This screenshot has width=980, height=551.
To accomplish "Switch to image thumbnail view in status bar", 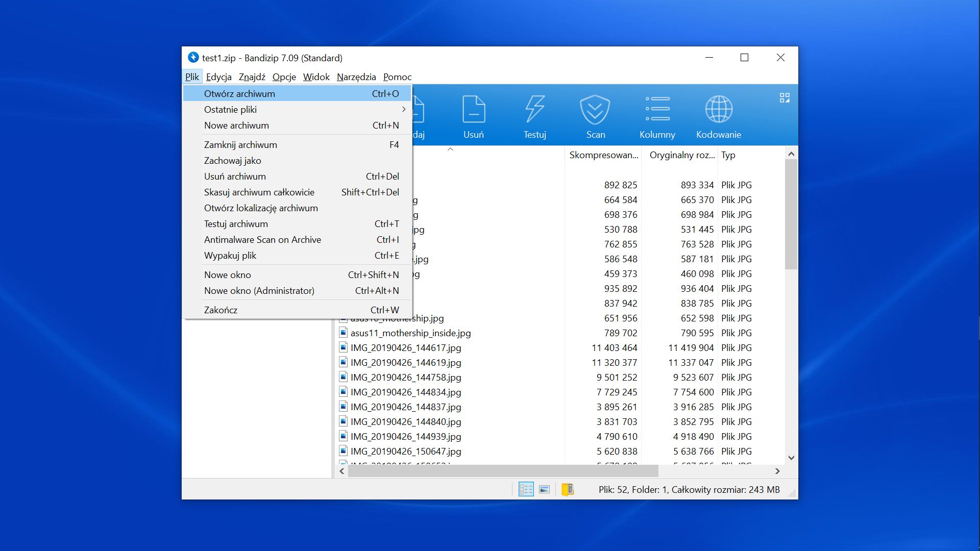I will [545, 489].
